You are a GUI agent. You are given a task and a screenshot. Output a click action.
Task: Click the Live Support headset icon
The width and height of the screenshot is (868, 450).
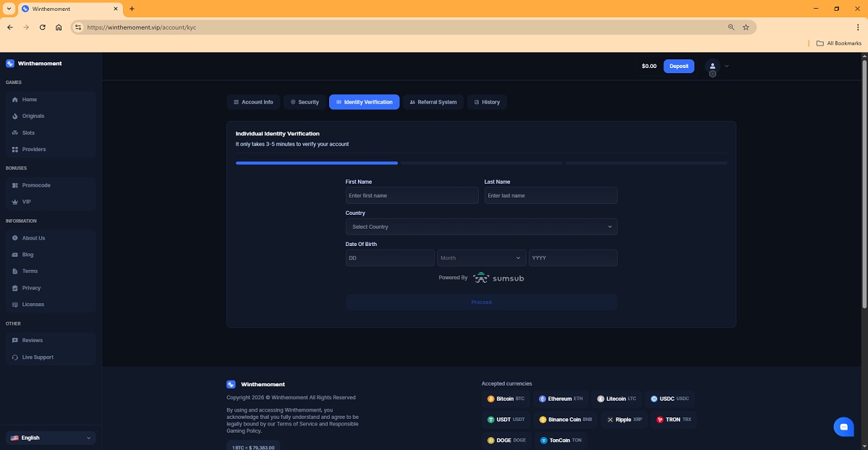tap(15, 357)
